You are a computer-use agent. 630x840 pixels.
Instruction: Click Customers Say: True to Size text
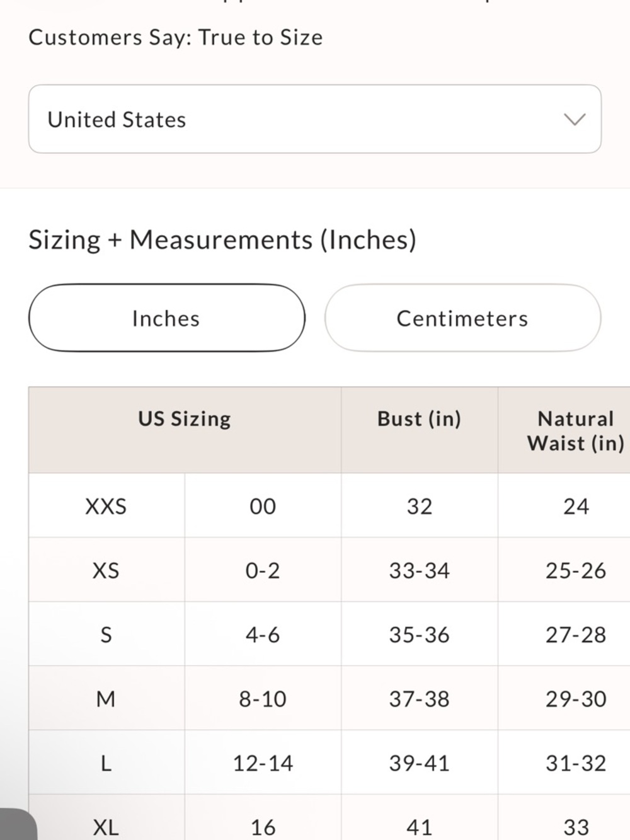tap(176, 38)
